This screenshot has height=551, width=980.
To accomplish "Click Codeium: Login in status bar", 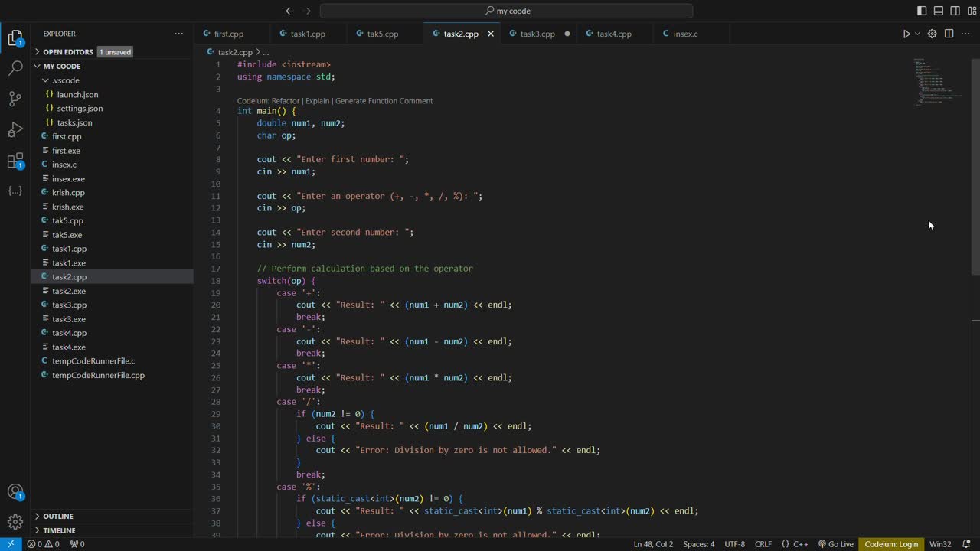I will point(890,544).
